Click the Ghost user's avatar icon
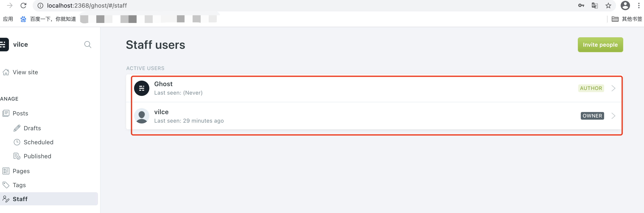 [141, 88]
